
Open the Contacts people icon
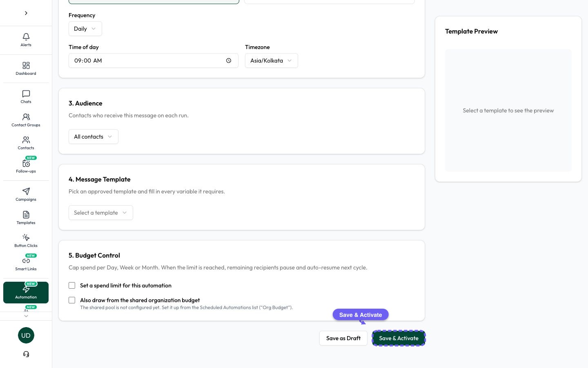point(26,140)
